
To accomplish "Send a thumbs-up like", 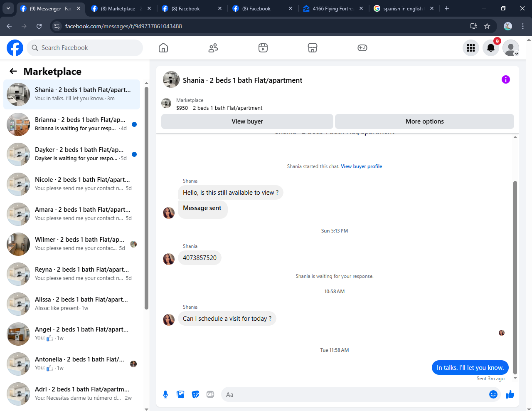I will pos(510,394).
